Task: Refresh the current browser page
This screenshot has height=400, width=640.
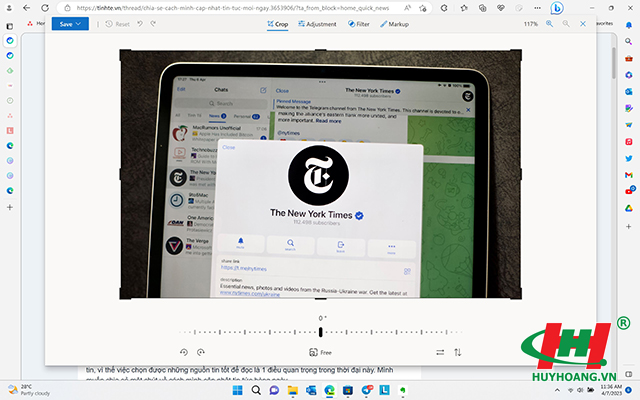Action: click(45, 8)
